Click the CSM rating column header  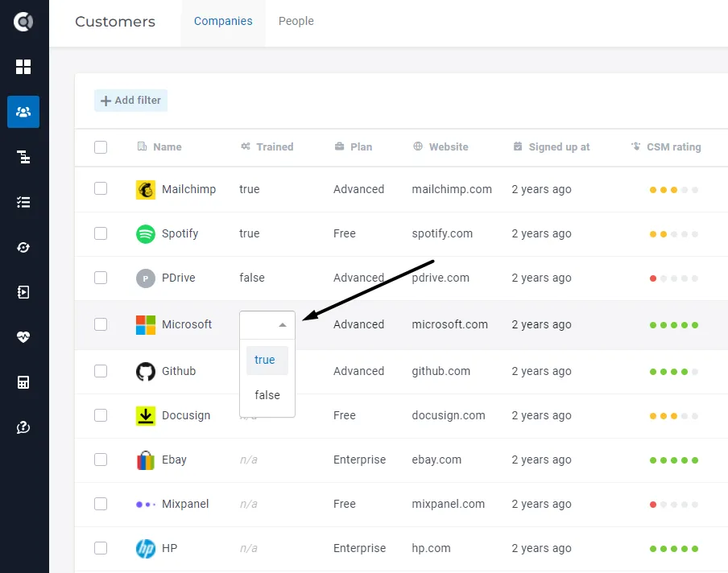point(666,147)
